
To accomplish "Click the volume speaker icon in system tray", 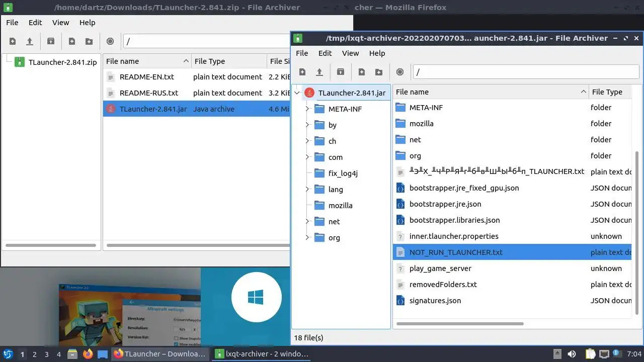I will 572,354.
